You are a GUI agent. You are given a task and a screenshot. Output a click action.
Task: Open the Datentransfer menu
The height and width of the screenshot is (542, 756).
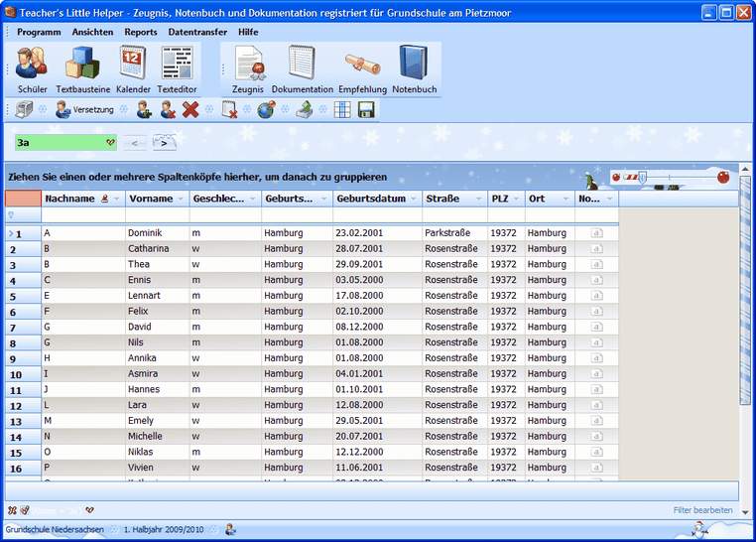pyautogui.click(x=197, y=32)
